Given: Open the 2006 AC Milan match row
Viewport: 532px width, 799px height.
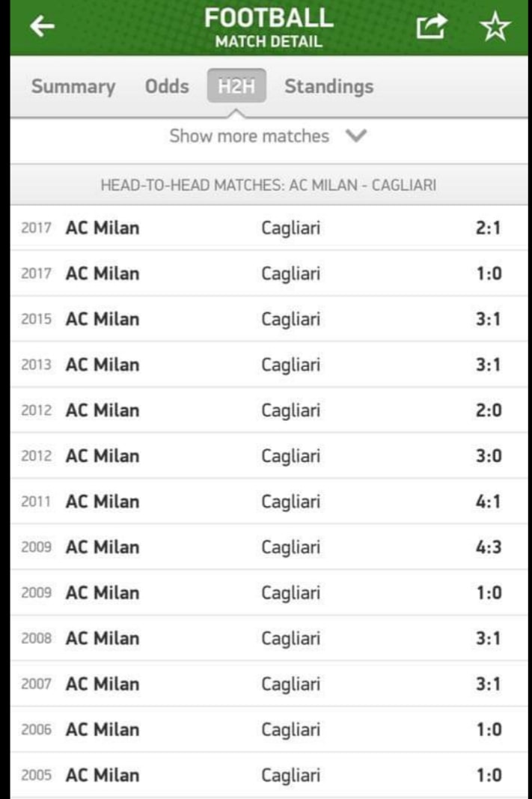Looking at the screenshot, I should coord(269,729).
